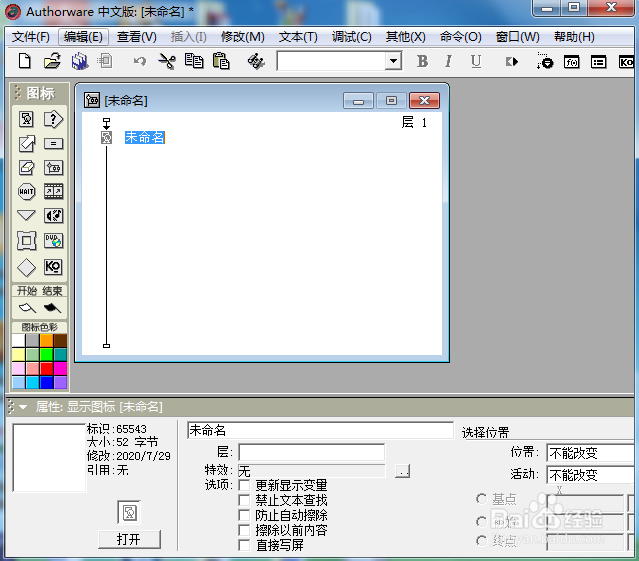The image size is (639, 561).
Task: Select the Sound icon in the palette
Action: tap(53, 216)
